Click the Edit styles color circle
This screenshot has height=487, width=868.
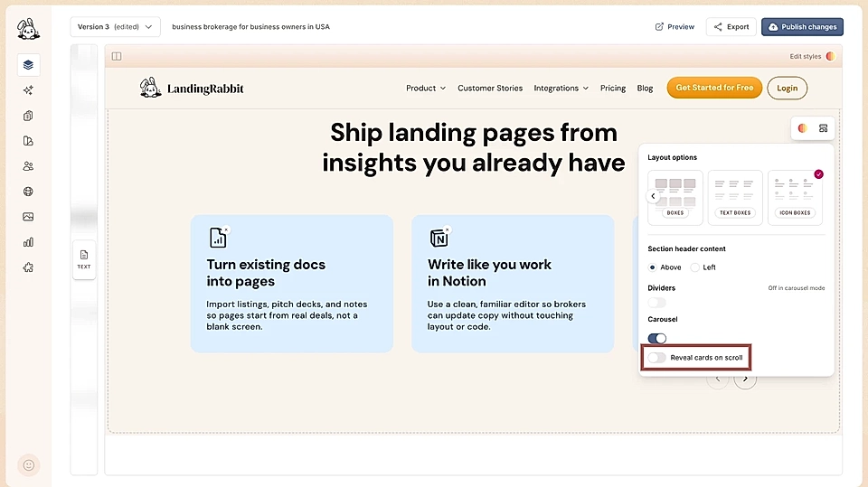(x=830, y=56)
